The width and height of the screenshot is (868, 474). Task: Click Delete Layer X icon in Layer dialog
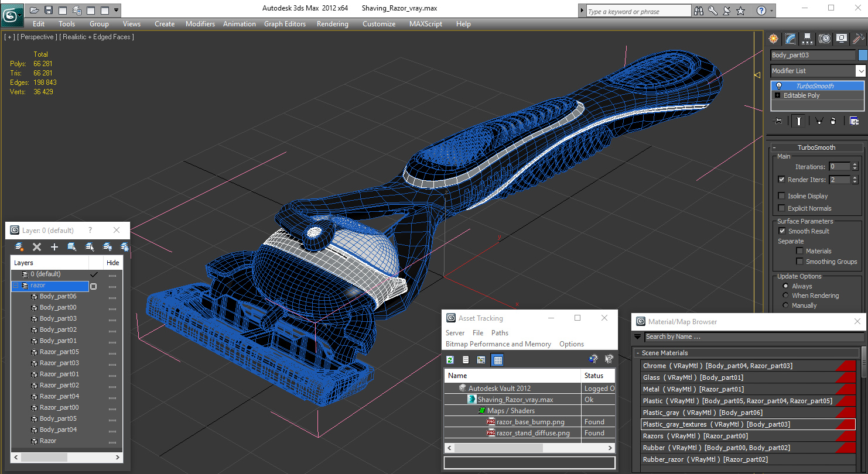[37, 247]
